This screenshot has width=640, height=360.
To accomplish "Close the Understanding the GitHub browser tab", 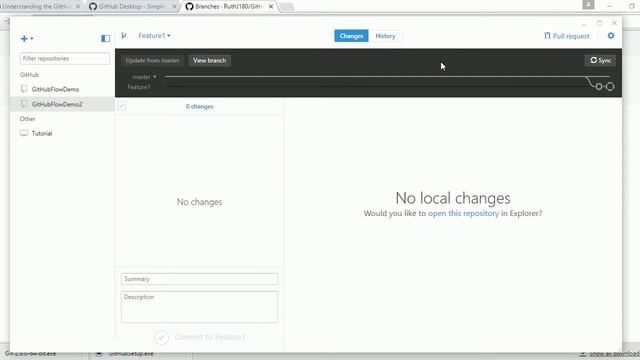I will pyautogui.click(x=78, y=7).
